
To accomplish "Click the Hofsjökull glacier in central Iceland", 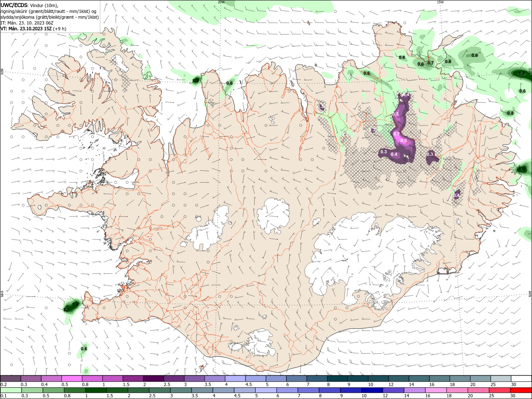I will (x=273, y=215).
